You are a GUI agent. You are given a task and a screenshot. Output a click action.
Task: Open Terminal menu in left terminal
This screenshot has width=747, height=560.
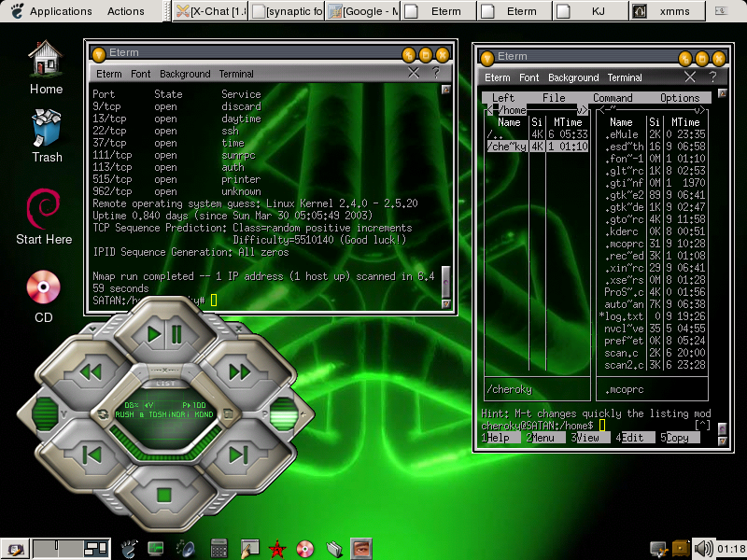pos(236,74)
